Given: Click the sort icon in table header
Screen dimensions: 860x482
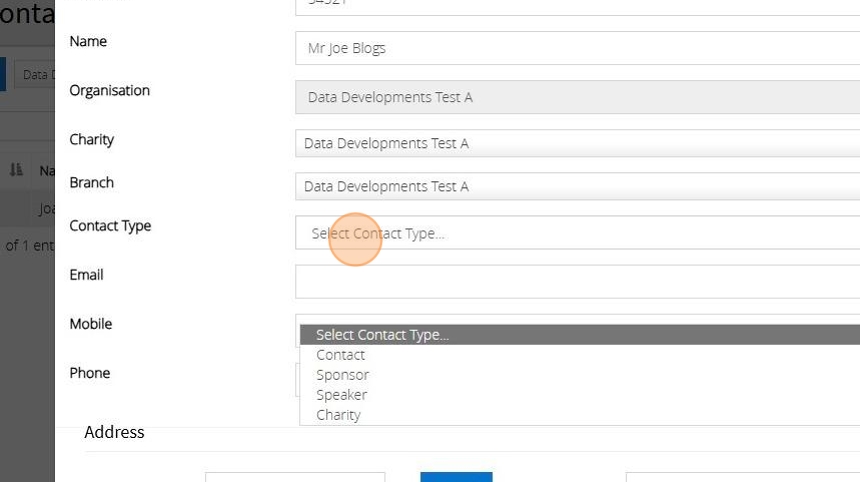Looking at the screenshot, I should tap(16, 171).
